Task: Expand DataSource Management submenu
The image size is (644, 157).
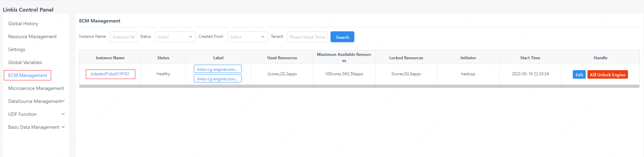Action: (x=36, y=101)
